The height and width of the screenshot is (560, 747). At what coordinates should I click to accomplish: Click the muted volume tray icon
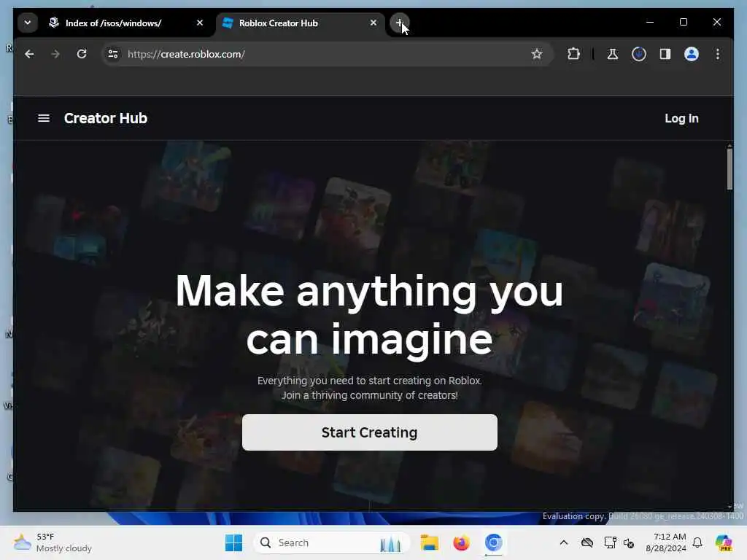[629, 542]
